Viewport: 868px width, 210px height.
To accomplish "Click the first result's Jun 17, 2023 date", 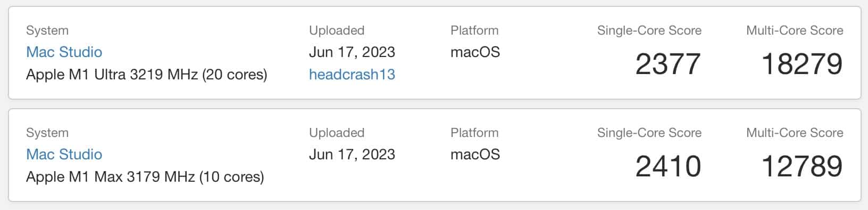I will 352,52.
